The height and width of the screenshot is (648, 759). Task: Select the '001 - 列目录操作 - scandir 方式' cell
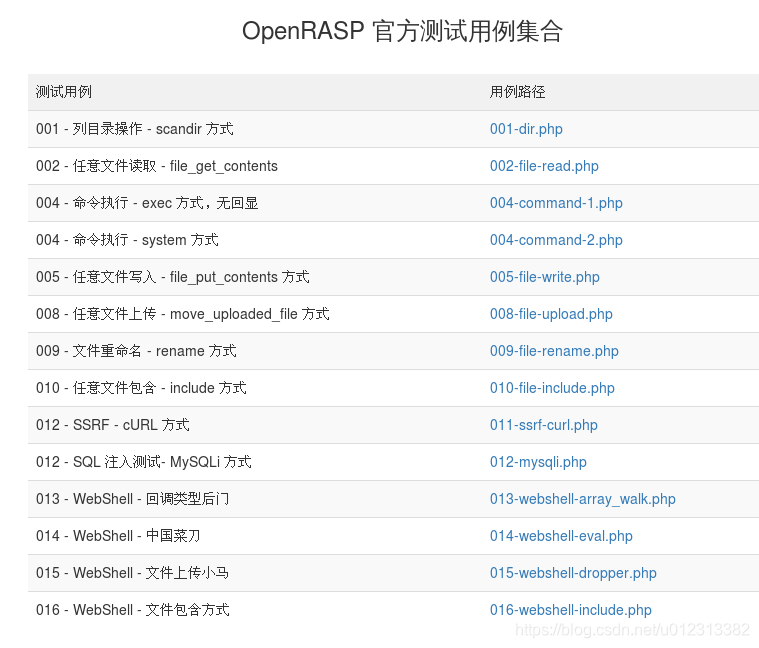(x=255, y=129)
